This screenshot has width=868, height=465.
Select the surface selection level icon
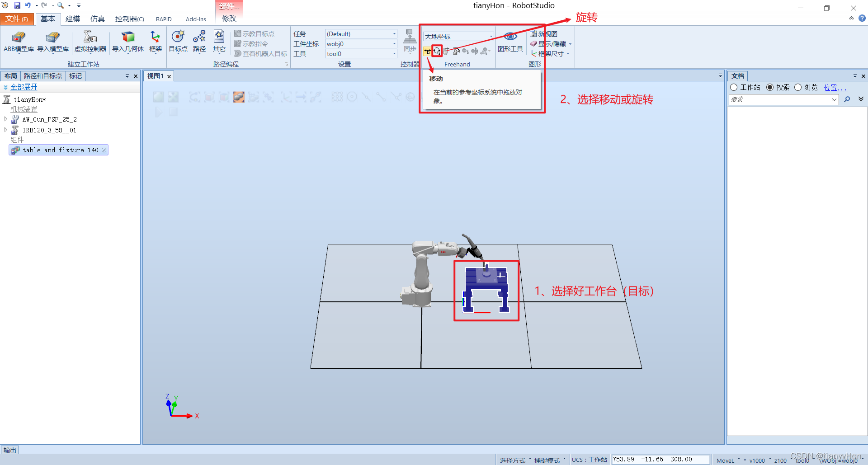coord(209,97)
